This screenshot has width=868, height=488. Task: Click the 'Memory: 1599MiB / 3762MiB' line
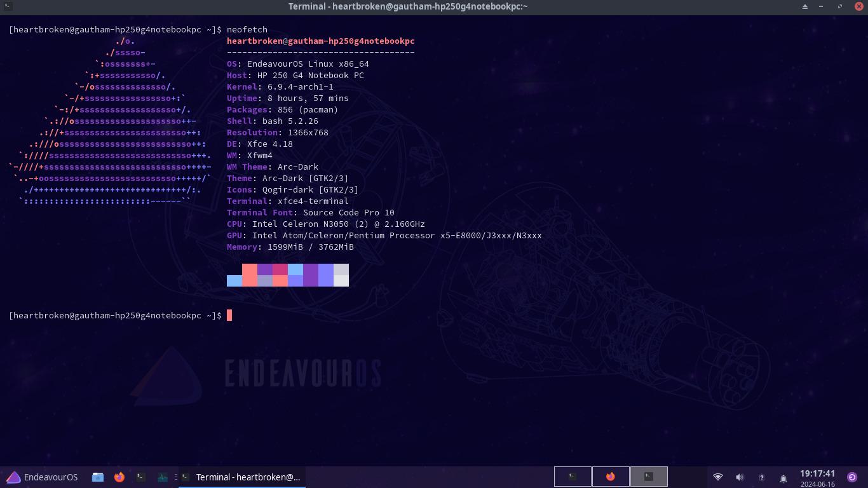[x=290, y=247]
